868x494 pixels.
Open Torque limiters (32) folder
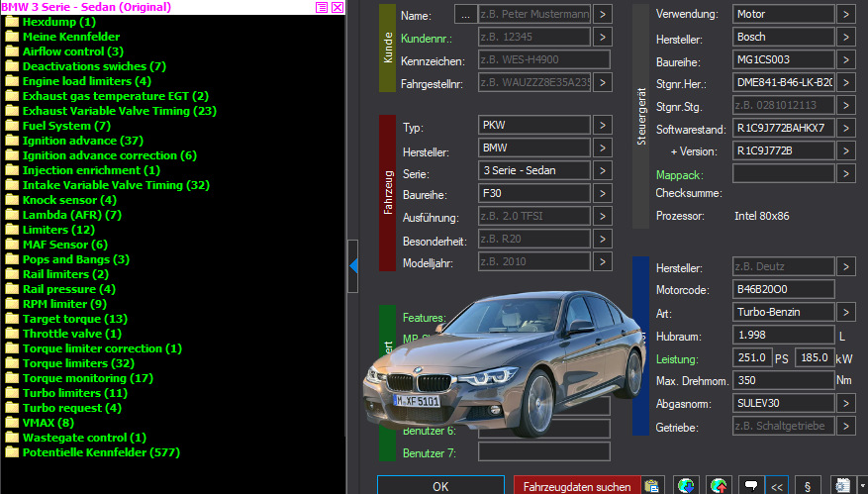click(x=69, y=364)
